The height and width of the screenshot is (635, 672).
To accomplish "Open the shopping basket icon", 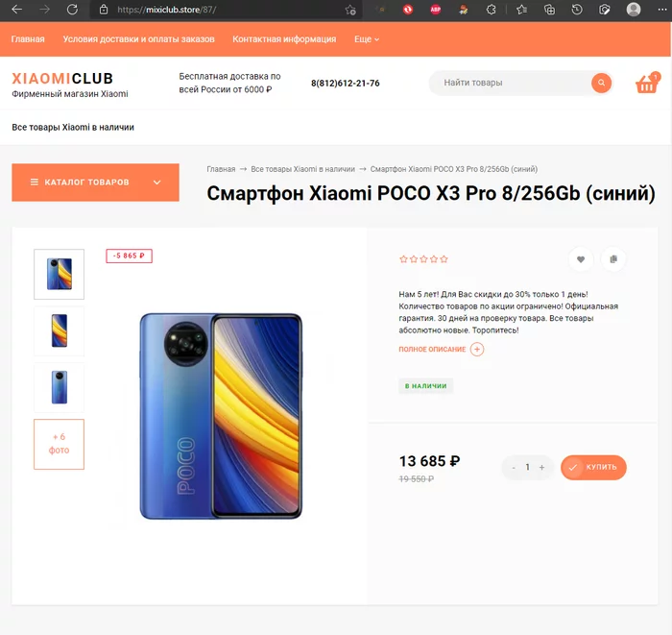I will [x=647, y=84].
